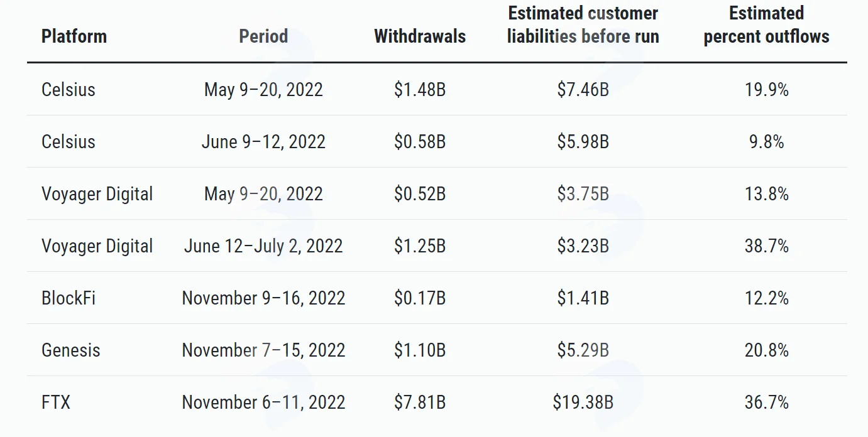The height and width of the screenshot is (437, 868).
Task: Click the Period column header
Action: (x=263, y=36)
